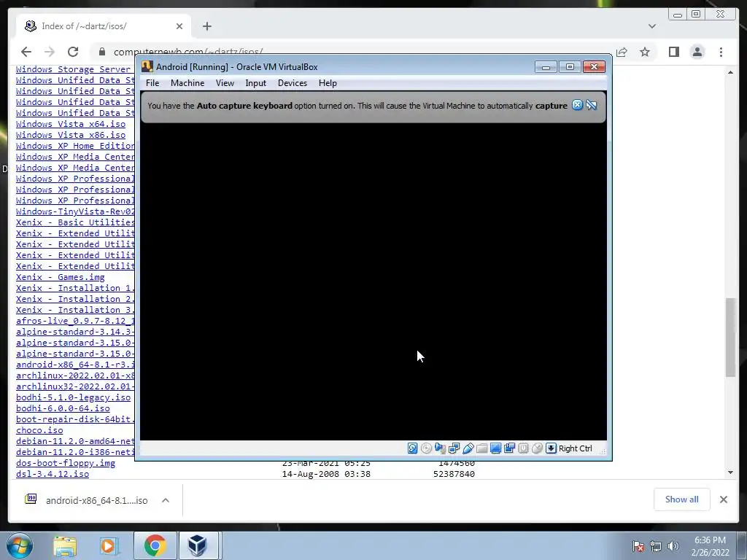Open the Machine menu in VirtualBox
Image resolution: width=747 pixels, height=560 pixels.
tap(187, 83)
